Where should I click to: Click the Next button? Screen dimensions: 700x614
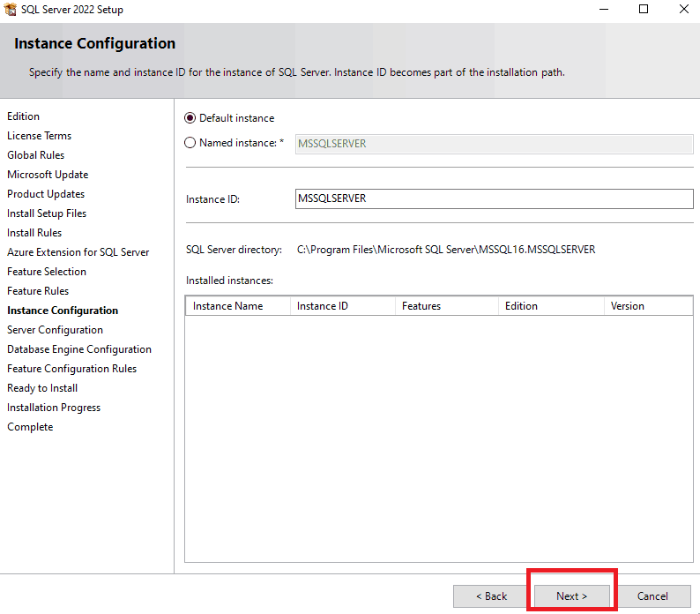(571, 596)
